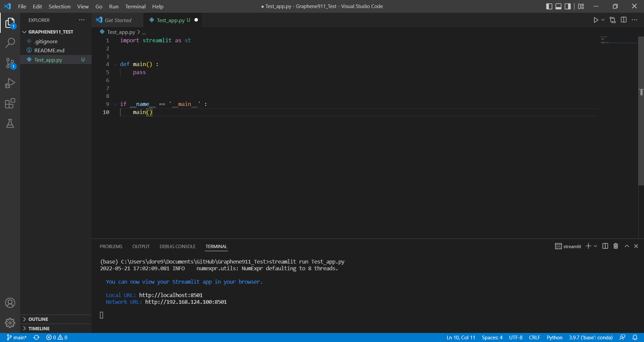This screenshot has height=342, width=644.
Task: Toggle bottom panel visibility
Action: click(558, 6)
